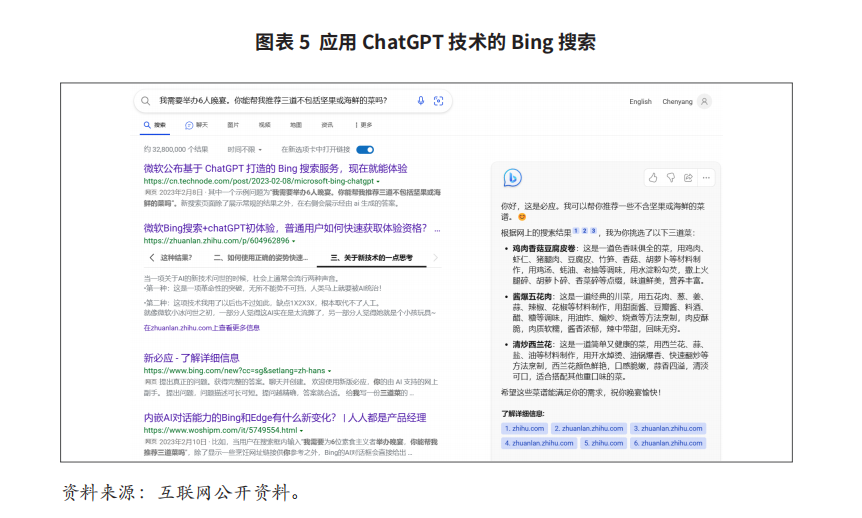Click the Bing chat logo icon
The height and width of the screenshot is (518, 862).
(512, 178)
